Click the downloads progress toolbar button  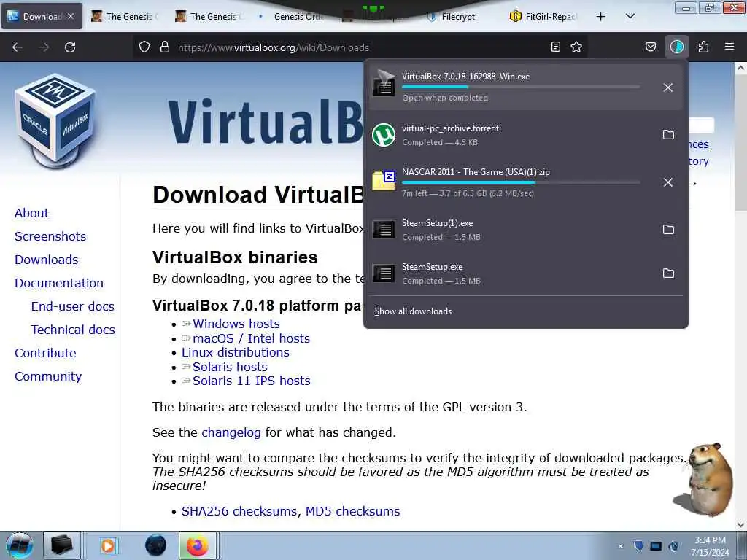pyautogui.click(x=676, y=47)
